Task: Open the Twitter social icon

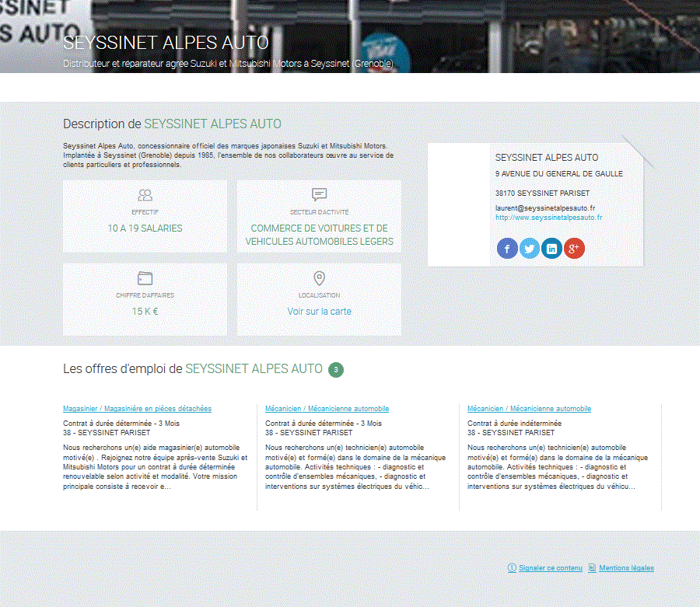Action: pos(530,249)
